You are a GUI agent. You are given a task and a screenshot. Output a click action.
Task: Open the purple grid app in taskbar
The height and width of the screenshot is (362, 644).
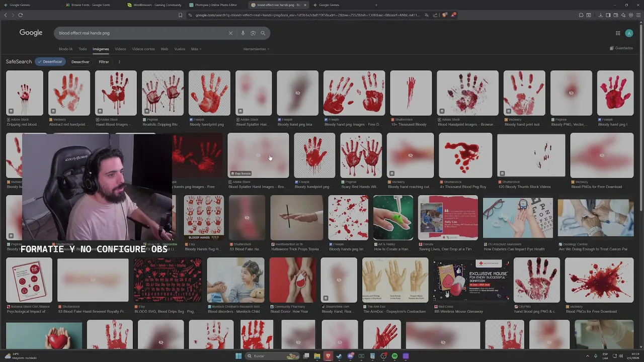(406, 356)
